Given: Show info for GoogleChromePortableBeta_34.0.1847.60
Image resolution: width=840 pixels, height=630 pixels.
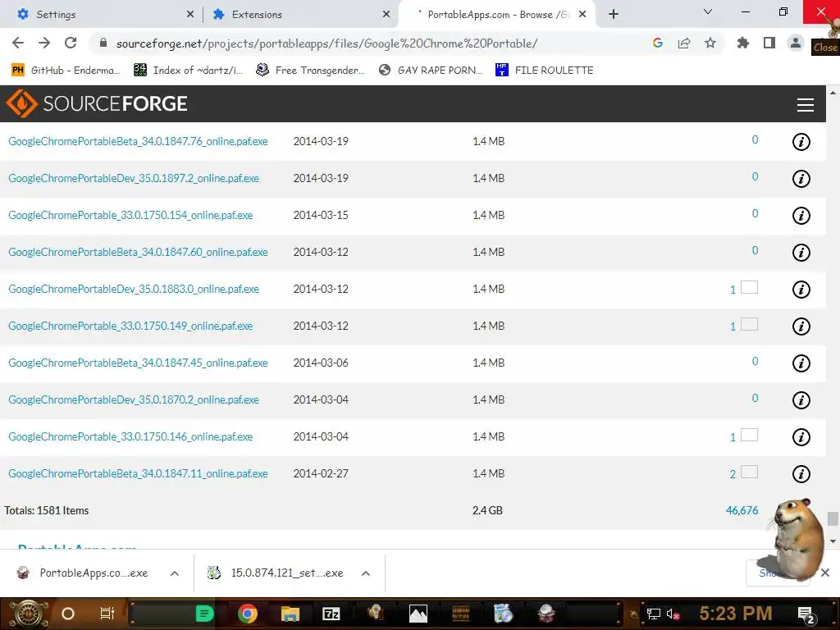Looking at the screenshot, I should [x=801, y=253].
